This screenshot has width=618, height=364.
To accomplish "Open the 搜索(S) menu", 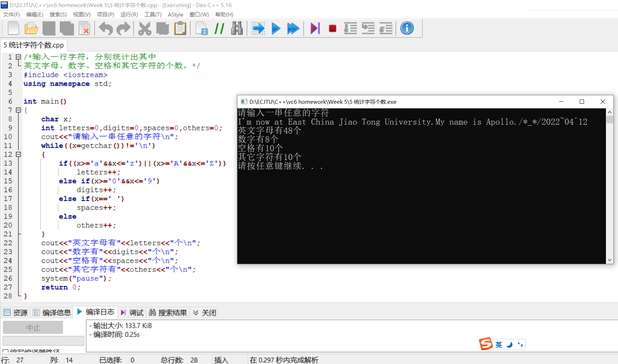I will point(58,15).
